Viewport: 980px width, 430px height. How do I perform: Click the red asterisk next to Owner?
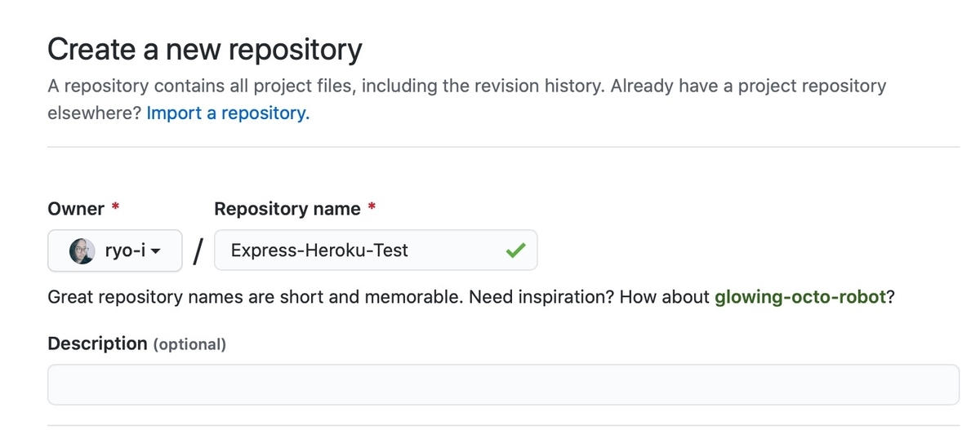click(116, 207)
